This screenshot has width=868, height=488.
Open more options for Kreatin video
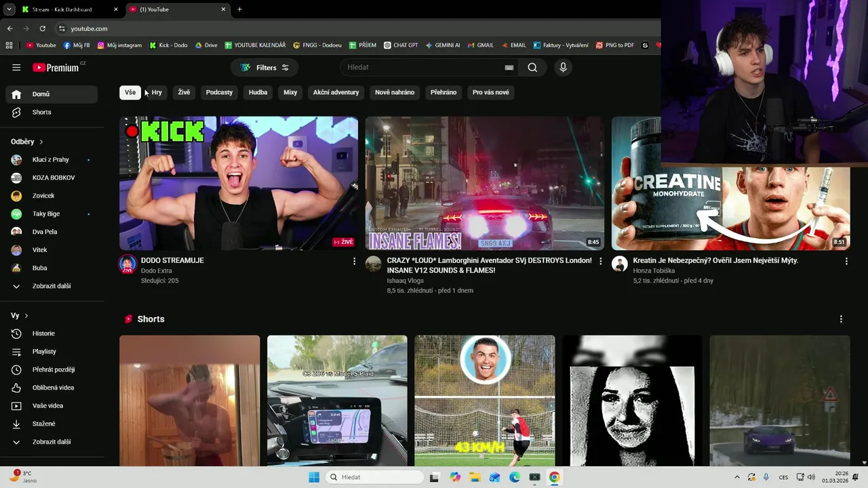click(x=846, y=261)
